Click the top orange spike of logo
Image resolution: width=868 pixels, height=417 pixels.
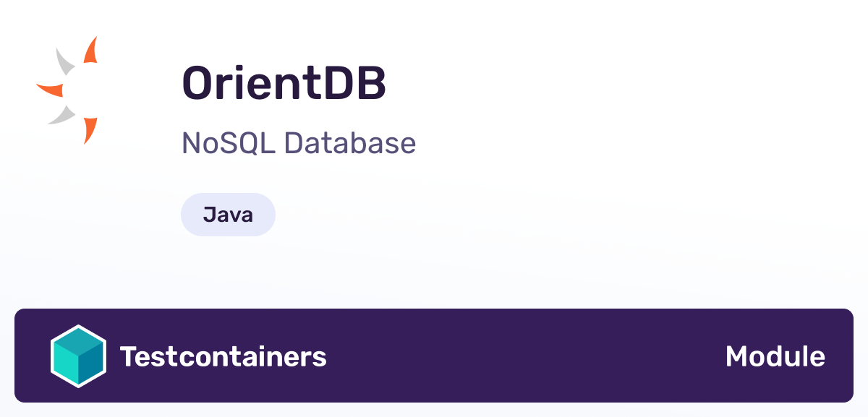tap(91, 50)
